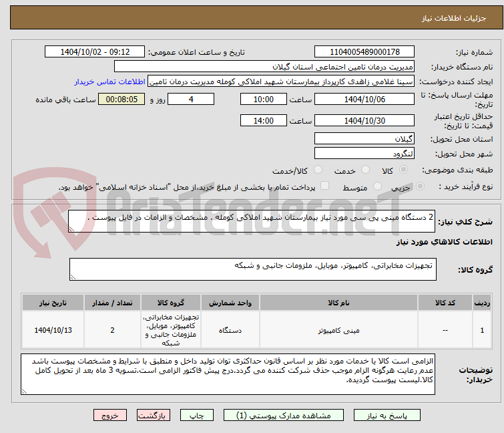Select the کالا radio button

point(403,170)
